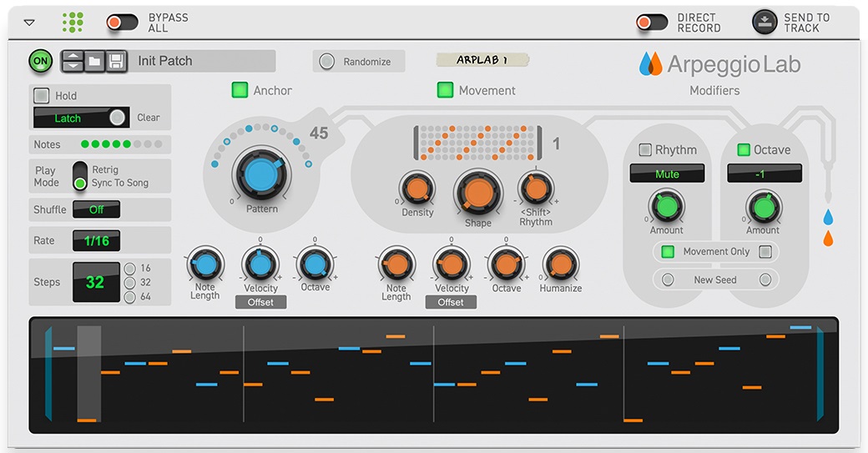
Task: Open the patch browser folder icon
Action: click(x=94, y=61)
